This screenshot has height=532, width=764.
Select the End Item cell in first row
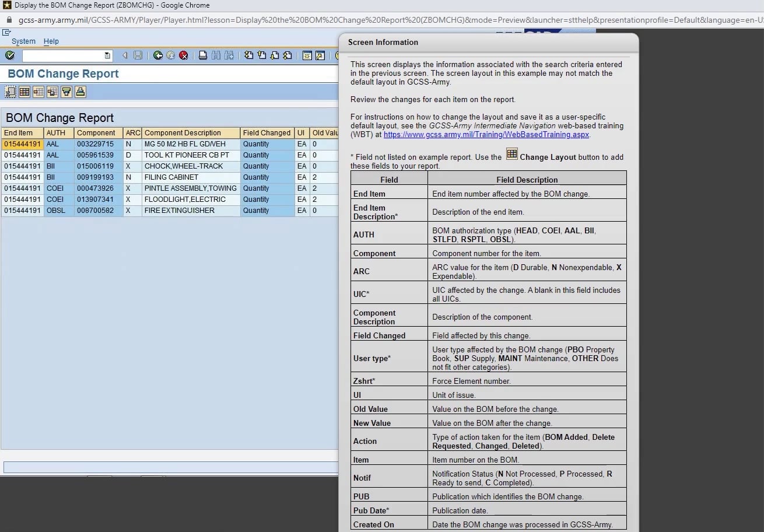click(22, 144)
